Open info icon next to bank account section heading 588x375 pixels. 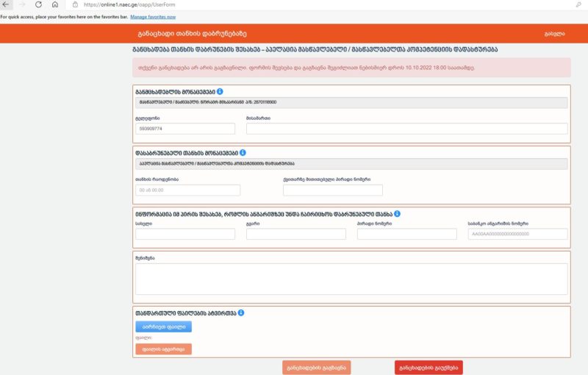coord(398,214)
